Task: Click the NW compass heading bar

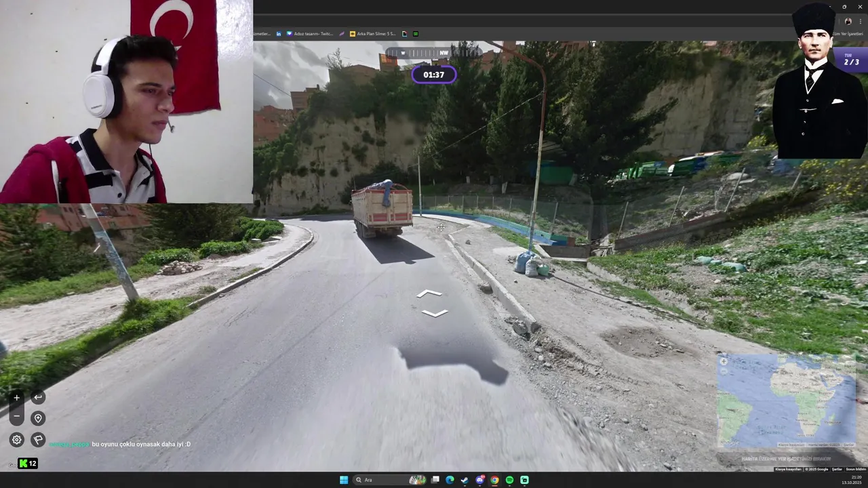Action: 434,53
